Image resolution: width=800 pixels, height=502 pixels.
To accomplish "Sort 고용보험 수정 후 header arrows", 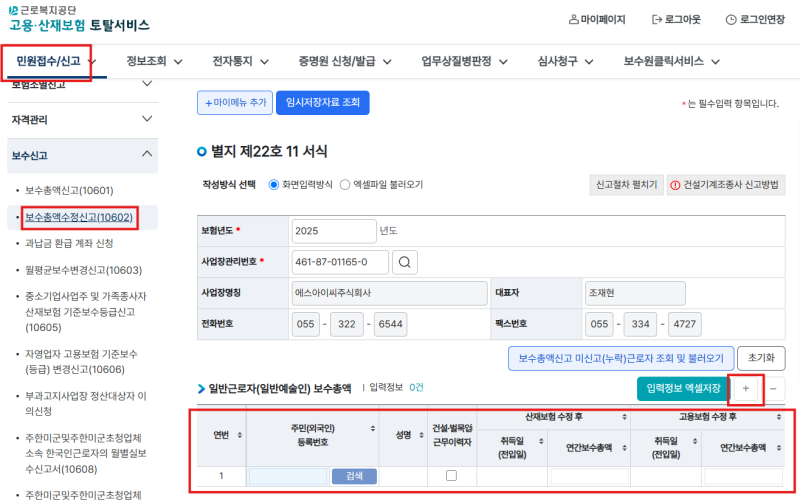I will point(779,417).
